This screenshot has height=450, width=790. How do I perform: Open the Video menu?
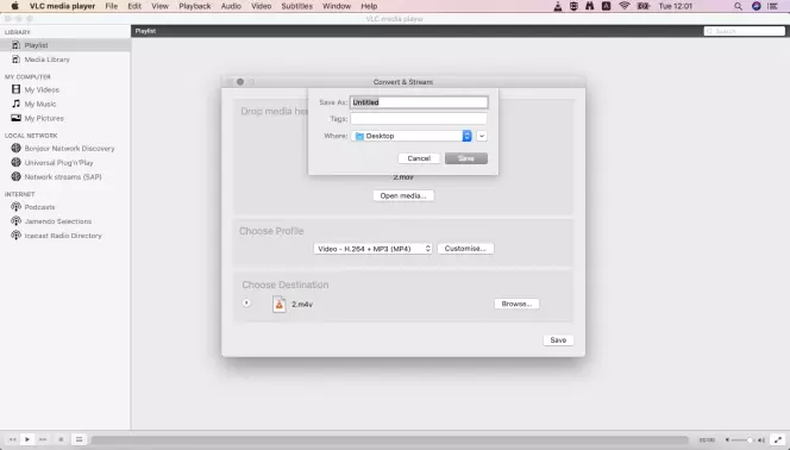pos(261,6)
